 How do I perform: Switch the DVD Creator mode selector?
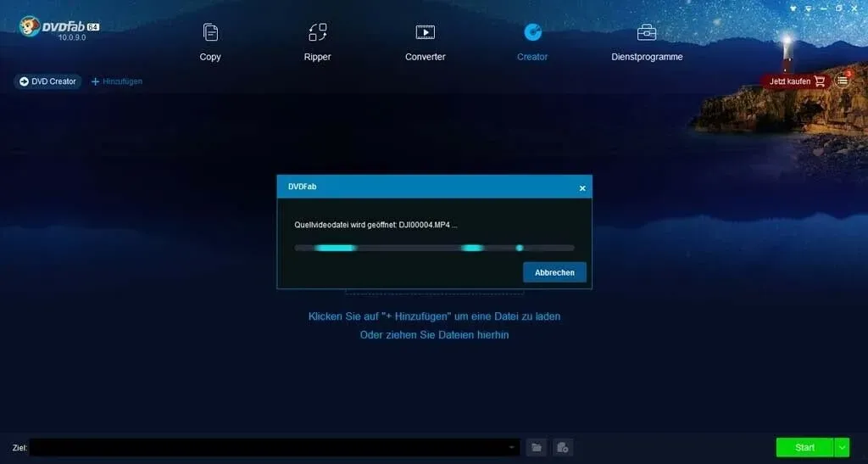(48, 81)
